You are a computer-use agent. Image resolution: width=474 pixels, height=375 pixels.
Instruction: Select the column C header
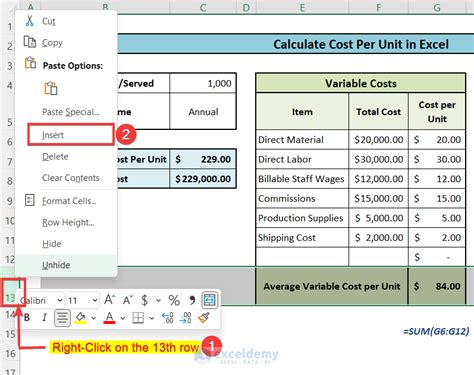(203, 7)
